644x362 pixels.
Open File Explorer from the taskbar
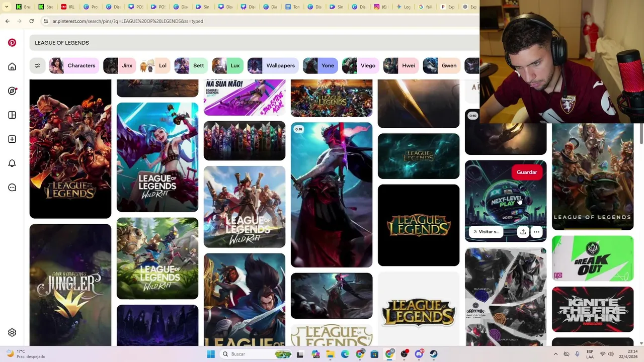point(330,354)
